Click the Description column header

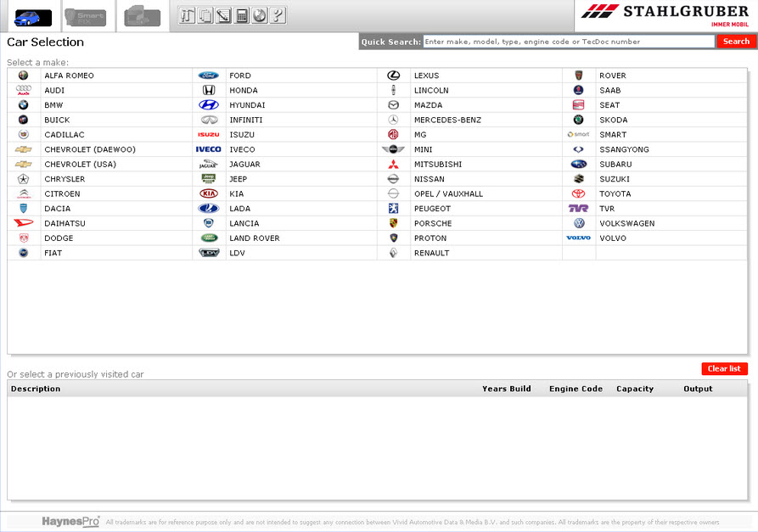coord(36,389)
